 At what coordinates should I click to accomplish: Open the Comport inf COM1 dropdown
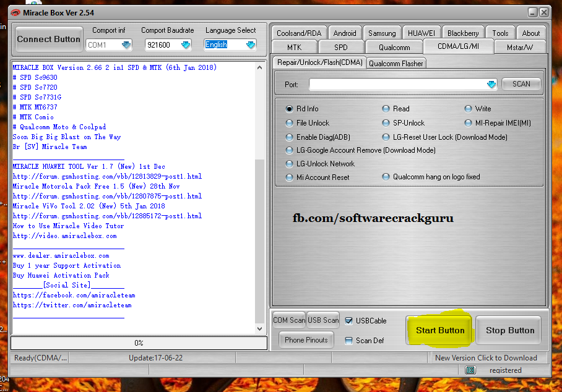pyautogui.click(x=126, y=45)
